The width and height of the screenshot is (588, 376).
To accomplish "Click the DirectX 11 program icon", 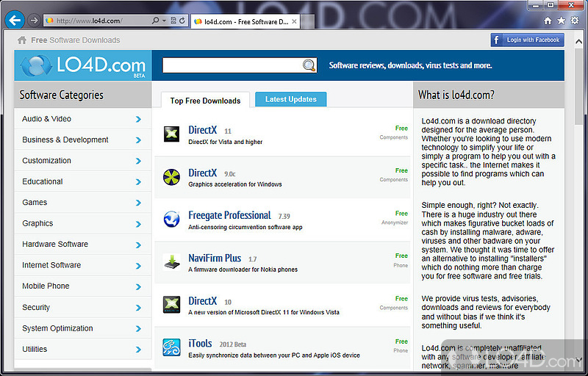I will [171, 134].
